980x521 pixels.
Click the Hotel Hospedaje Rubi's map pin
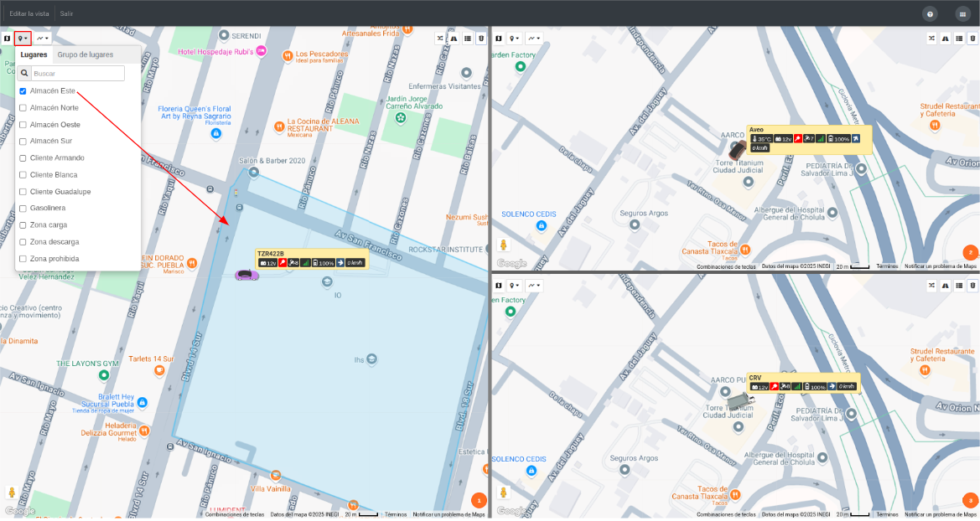pos(262,50)
